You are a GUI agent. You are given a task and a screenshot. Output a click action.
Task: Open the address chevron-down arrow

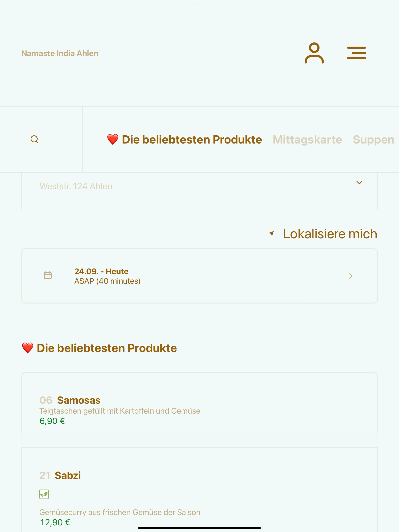coord(359,182)
